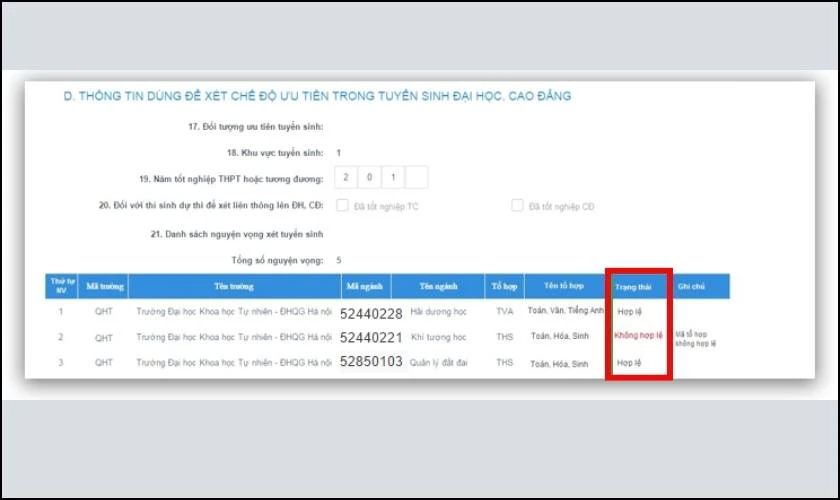Click major code 52850103 in row three
Screen dimensions: 840x500
pyautogui.click(x=371, y=362)
